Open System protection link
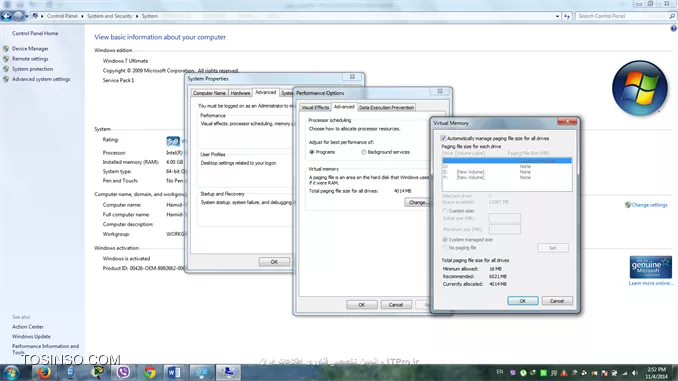 click(x=32, y=69)
